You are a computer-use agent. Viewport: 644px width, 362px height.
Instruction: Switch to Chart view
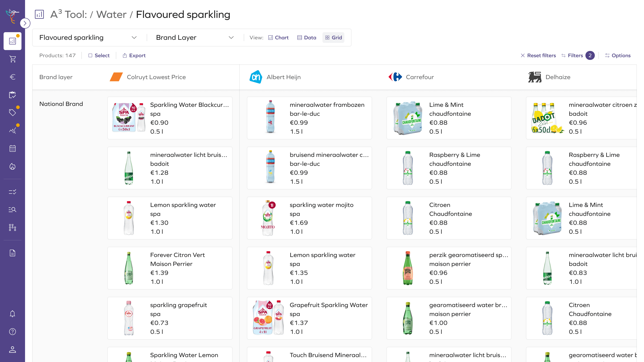[278, 38]
